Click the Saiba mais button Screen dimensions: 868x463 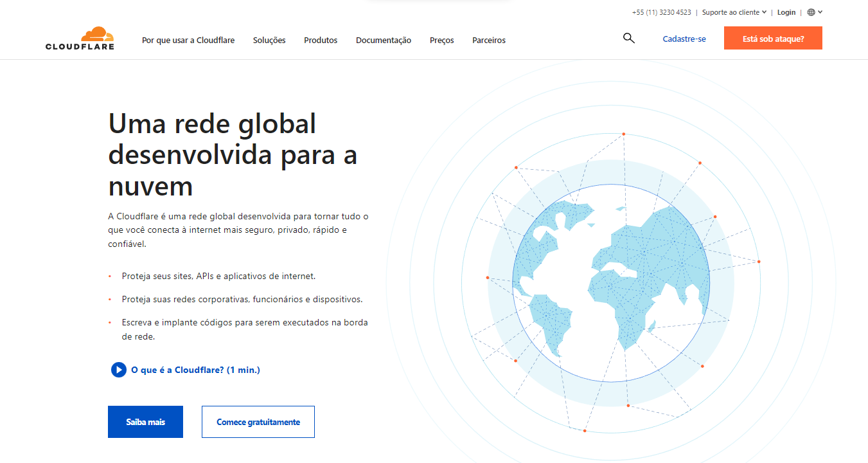[x=145, y=421]
